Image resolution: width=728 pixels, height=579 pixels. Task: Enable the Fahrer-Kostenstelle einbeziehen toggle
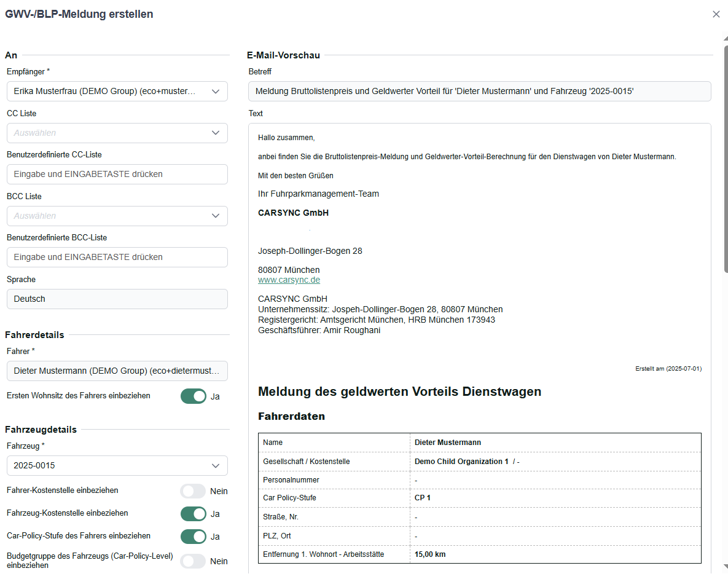(193, 491)
